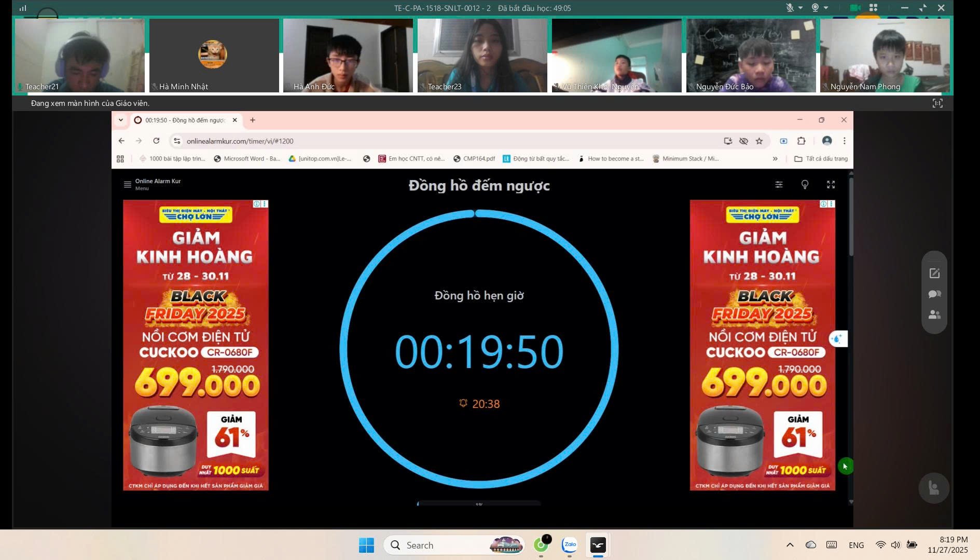Toggle the webcam on or off
Image resolution: width=980 pixels, height=560 pixels.
point(815,8)
